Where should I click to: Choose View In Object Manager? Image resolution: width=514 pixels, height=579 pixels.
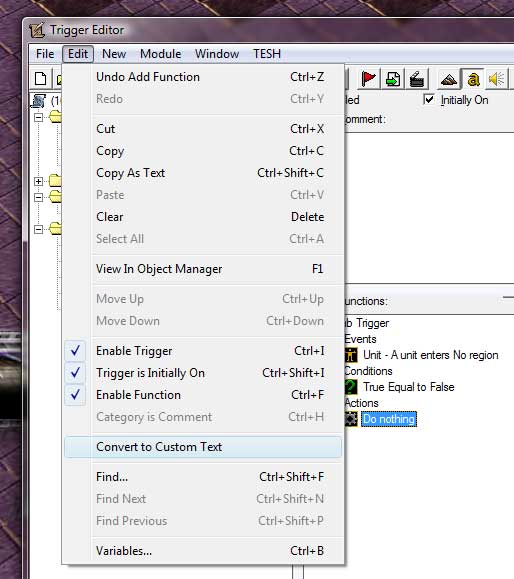(x=202, y=269)
